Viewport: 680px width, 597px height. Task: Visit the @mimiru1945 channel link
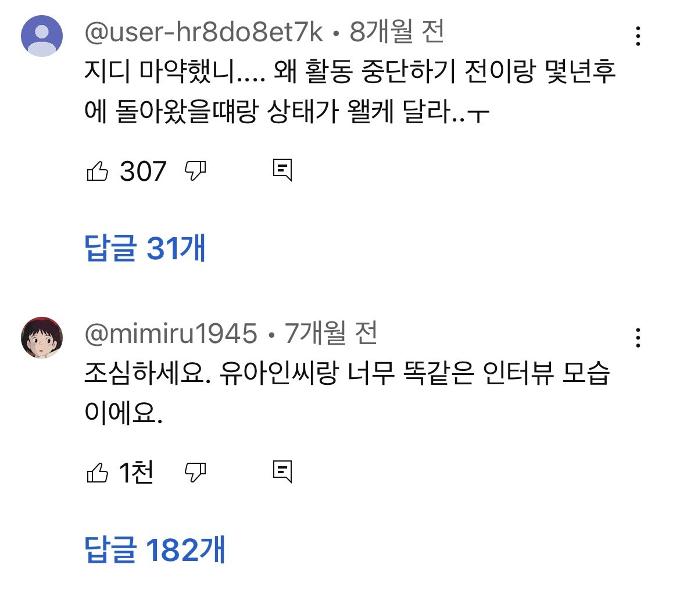[x=171, y=333]
